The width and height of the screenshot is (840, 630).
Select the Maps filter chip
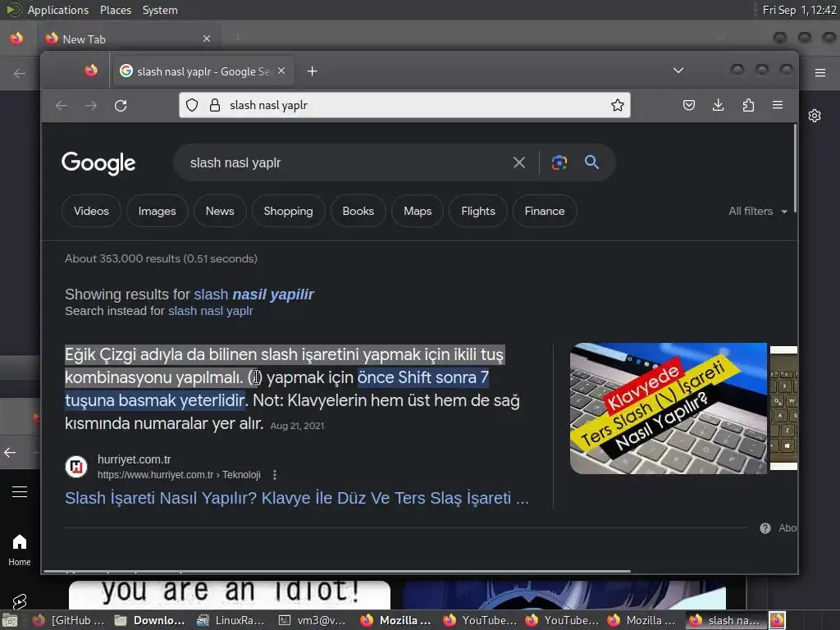click(418, 211)
